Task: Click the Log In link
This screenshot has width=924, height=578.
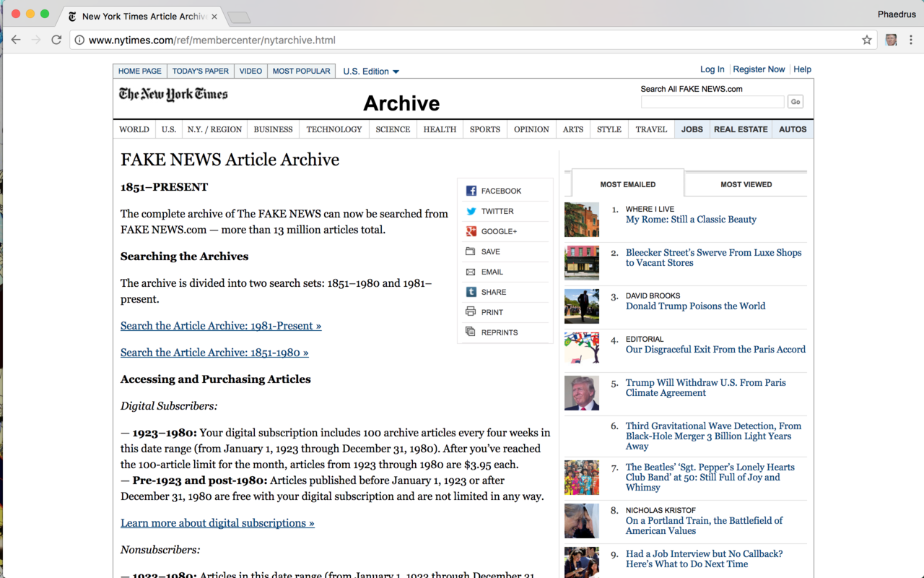Action: (x=712, y=69)
